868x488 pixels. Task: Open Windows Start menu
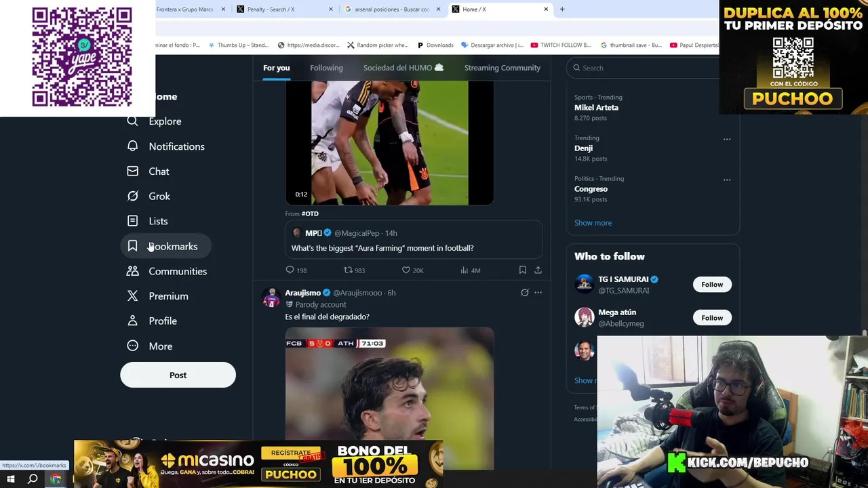(x=10, y=479)
